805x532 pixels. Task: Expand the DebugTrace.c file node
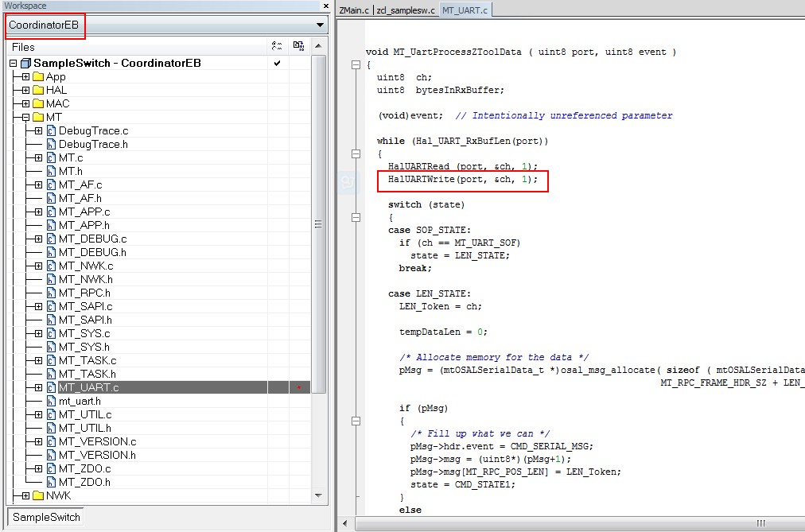tap(38, 131)
